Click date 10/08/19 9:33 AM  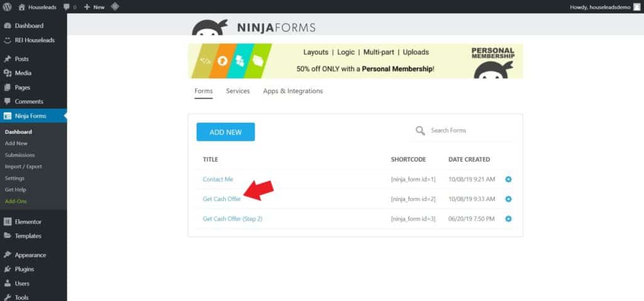472,199
